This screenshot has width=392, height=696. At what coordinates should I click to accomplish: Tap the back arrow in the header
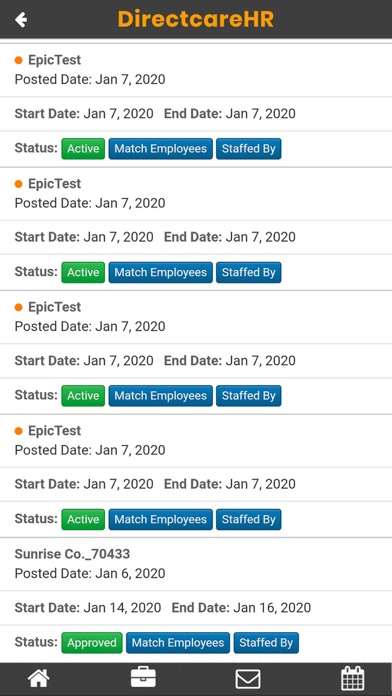[x=21, y=20]
